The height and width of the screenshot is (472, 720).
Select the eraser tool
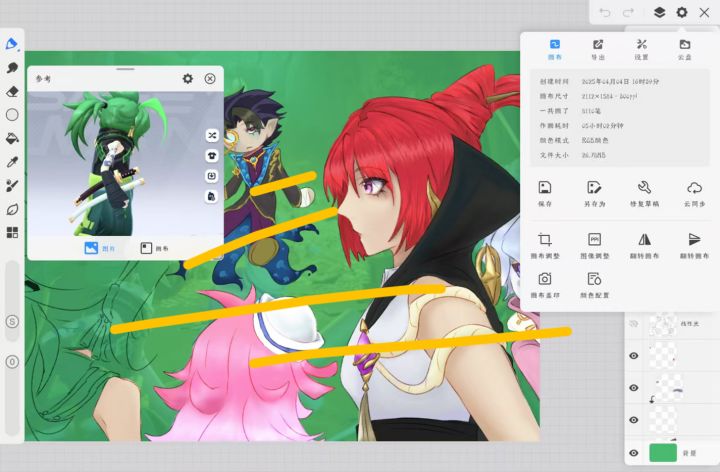12,91
